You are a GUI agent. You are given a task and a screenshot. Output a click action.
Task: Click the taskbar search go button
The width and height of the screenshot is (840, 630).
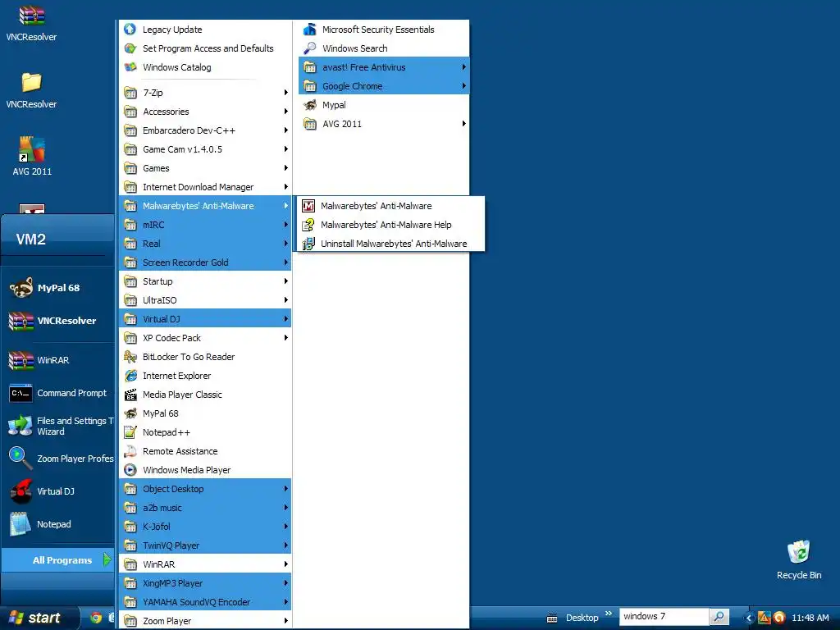click(719, 617)
